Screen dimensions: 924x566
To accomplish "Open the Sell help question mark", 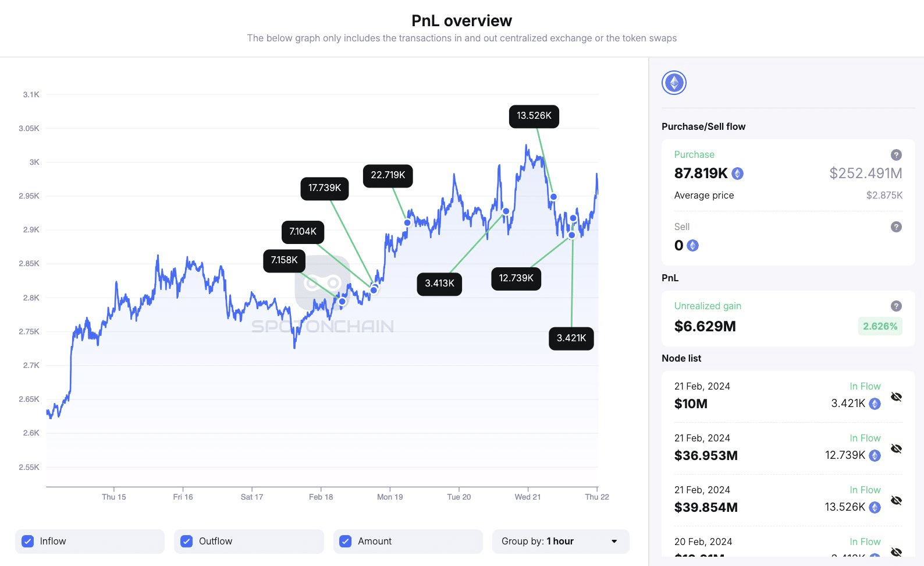I will pos(896,227).
